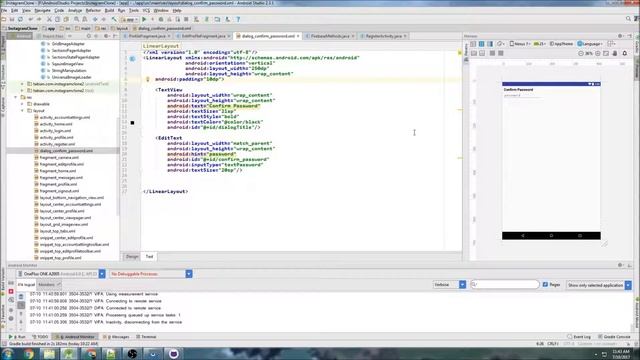Open Chrome from the Windows taskbar
Viewport: 640px width, 360px height.
(29, 353)
